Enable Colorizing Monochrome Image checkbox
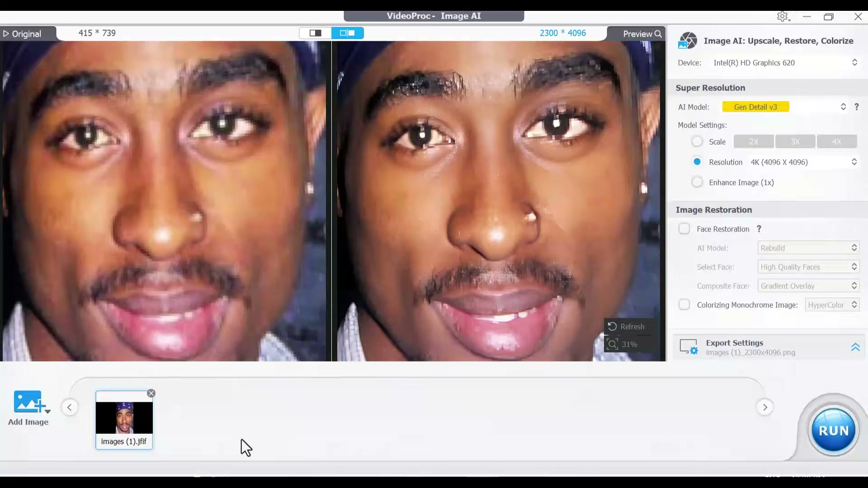The width and height of the screenshot is (868, 488). [x=684, y=305]
